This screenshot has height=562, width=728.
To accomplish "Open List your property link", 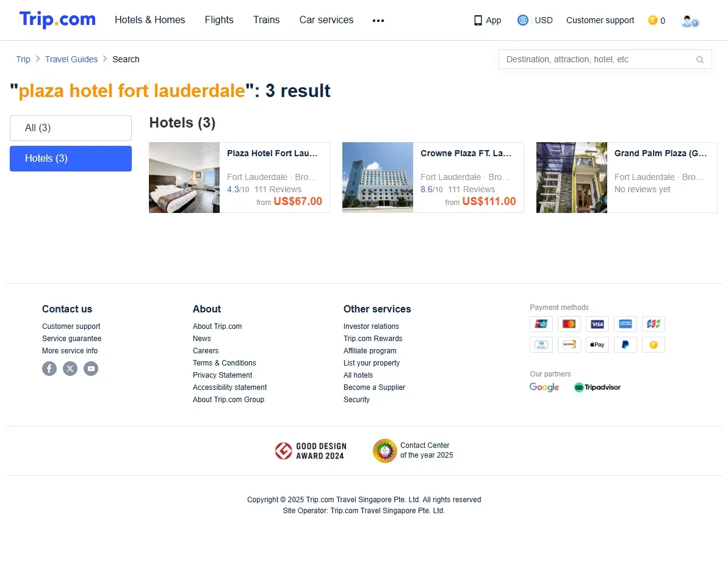I will click(x=372, y=363).
